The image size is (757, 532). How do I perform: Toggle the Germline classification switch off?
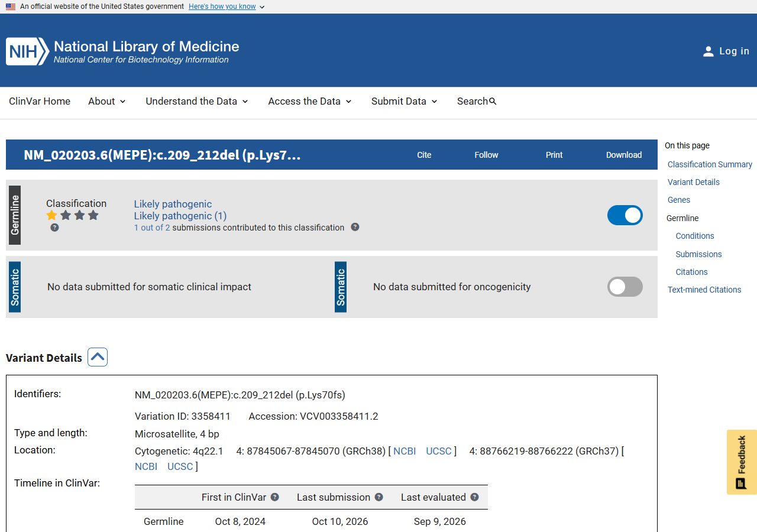[625, 215]
